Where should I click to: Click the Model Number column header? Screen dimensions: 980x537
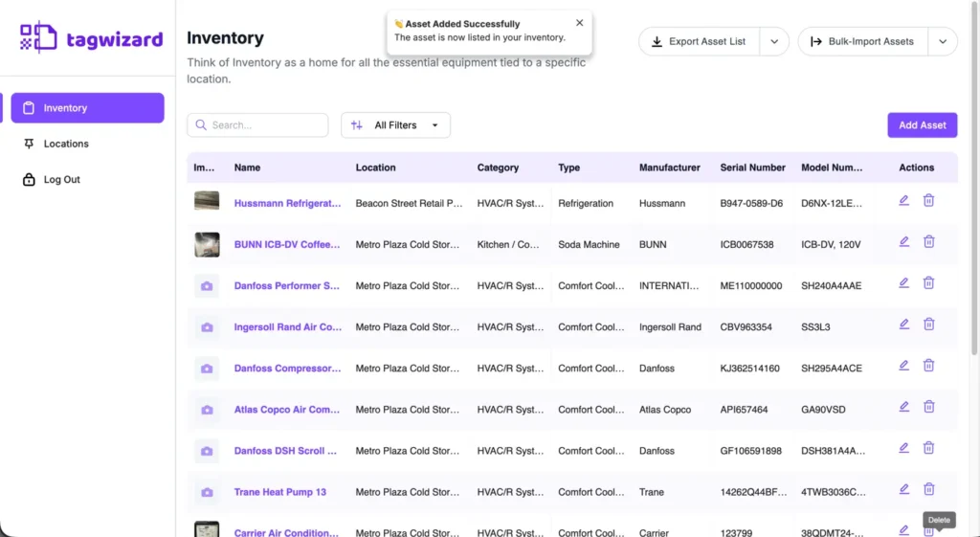coord(832,168)
